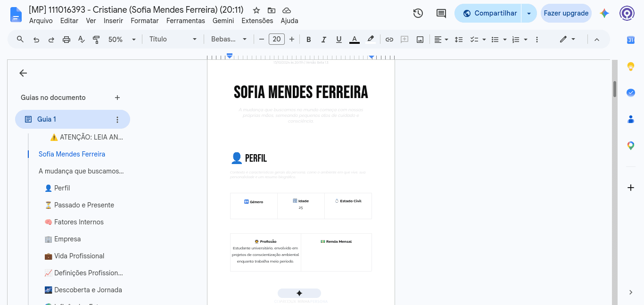This screenshot has height=305, width=644.
Task: Click the print icon in toolbar
Action: [66, 40]
